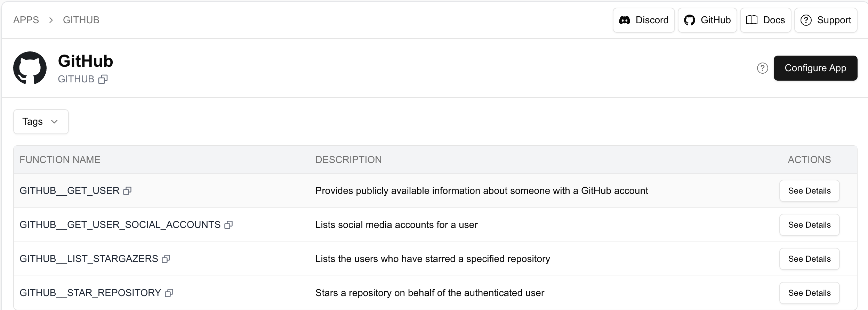Viewport: 868px width, 310px height.
Task: Go to APPS in breadcrumb
Action: 26,20
